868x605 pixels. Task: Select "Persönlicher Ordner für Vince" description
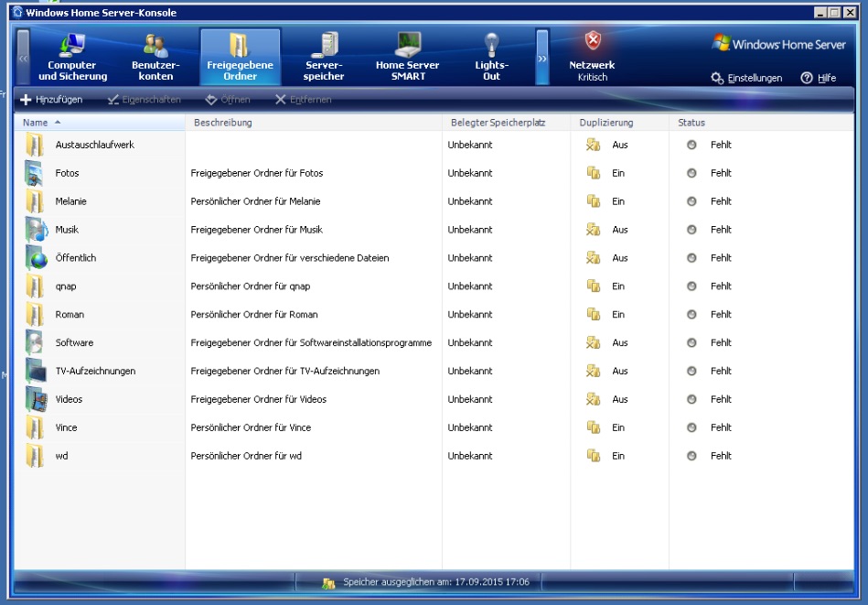coord(251,427)
